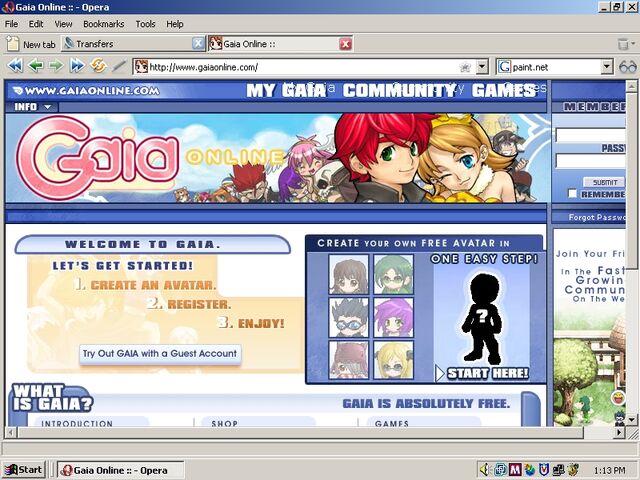This screenshot has height=480, width=640.
Task: Click the wand icon beside reload
Action: coord(119,66)
